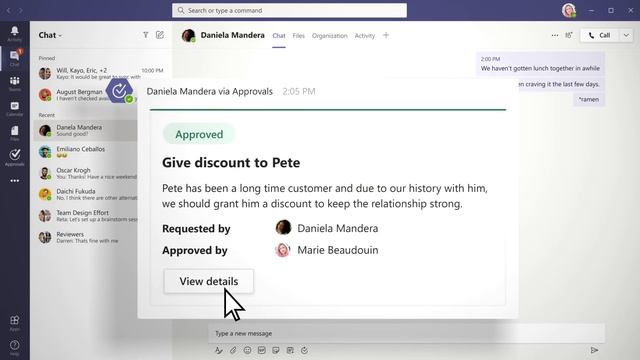Click Marie Beaudouin avatar in Approved by row

pyautogui.click(x=282, y=250)
